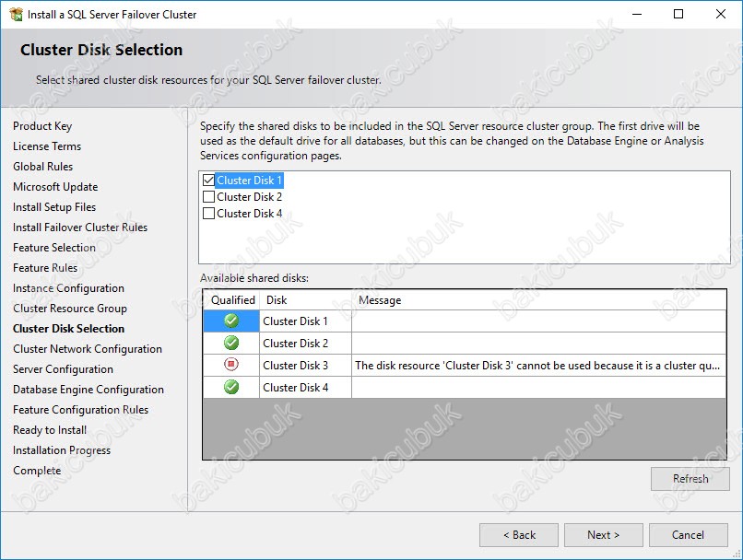The height and width of the screenshot is (560, 743).
Task: Check the Cluster Disk 4 checkbox
Action: [208, 214]
